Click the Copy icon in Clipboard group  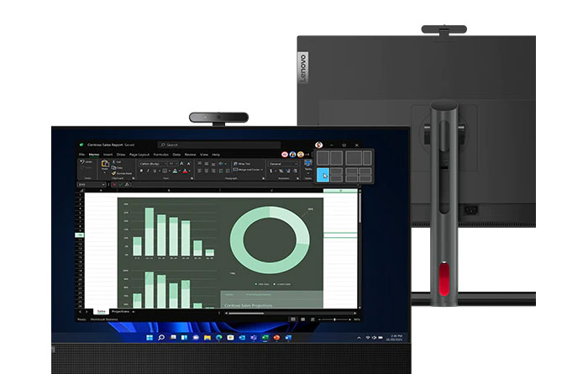coord(113,168)
